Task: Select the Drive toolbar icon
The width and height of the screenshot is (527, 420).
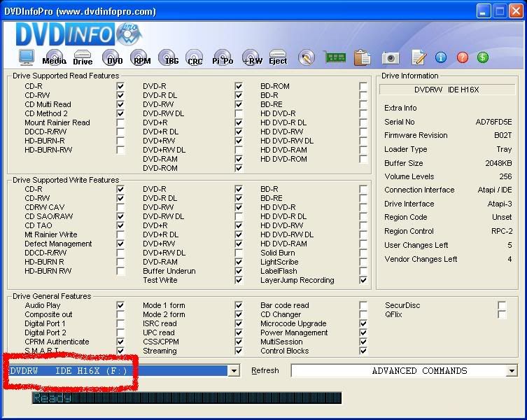Action: (x=83, y=57)
